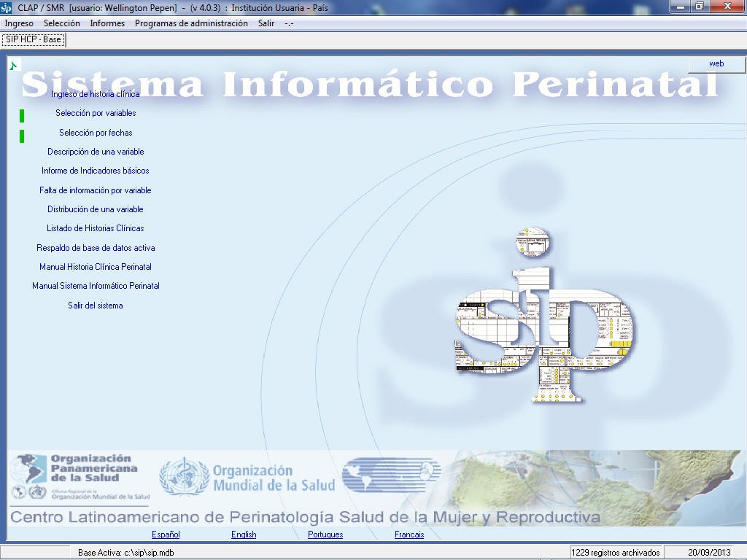The image size is (747, 560).
Task: Minimize the CLAP / SMR window
Action: (681, 7)
